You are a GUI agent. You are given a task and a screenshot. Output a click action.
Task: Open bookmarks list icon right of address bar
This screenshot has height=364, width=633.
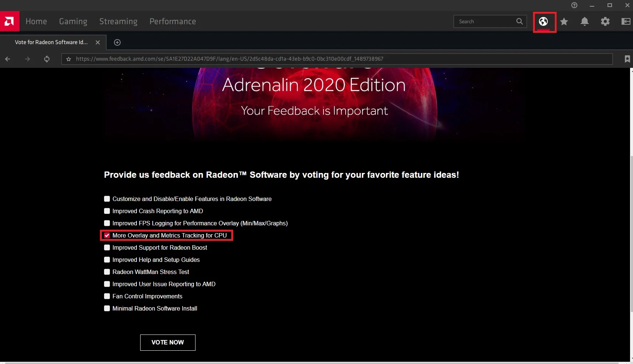(627, 59)
